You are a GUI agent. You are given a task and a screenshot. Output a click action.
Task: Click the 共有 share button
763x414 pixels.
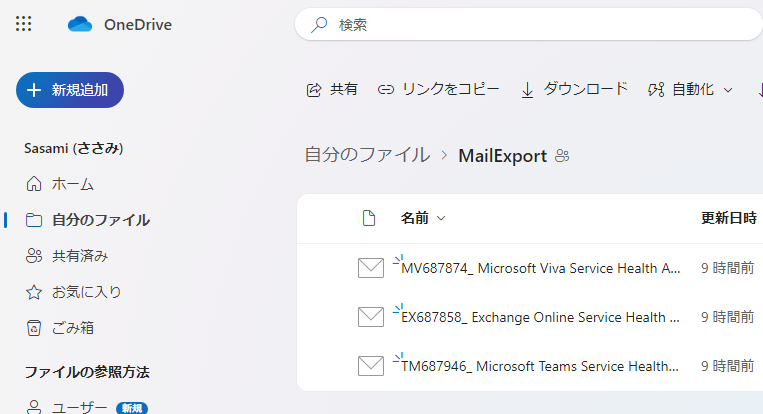(332, 90)
